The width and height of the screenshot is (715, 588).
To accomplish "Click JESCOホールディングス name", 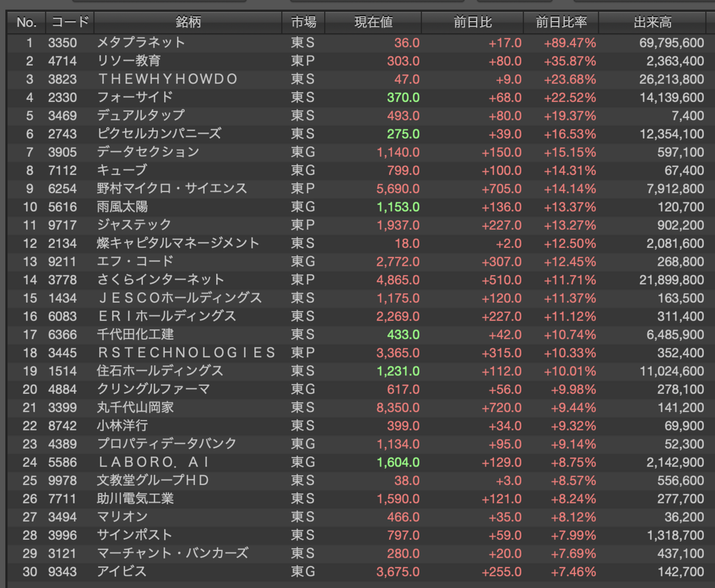I will [179, 298].
